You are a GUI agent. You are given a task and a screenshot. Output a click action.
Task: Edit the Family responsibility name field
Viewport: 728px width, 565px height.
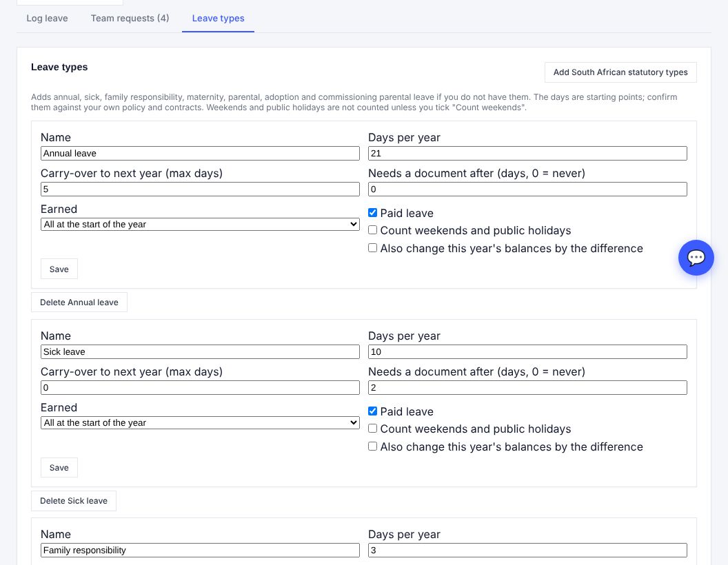tap(200, 550)
